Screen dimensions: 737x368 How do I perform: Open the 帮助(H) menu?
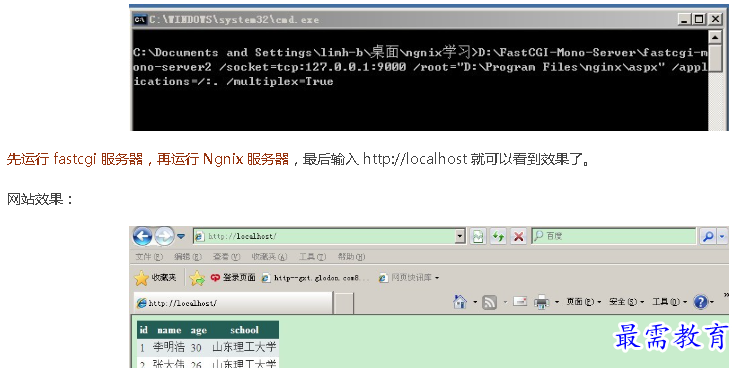352,257
